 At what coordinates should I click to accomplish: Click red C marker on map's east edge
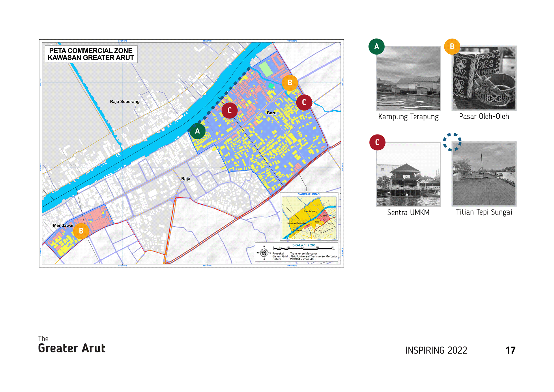tap(304, 102)
